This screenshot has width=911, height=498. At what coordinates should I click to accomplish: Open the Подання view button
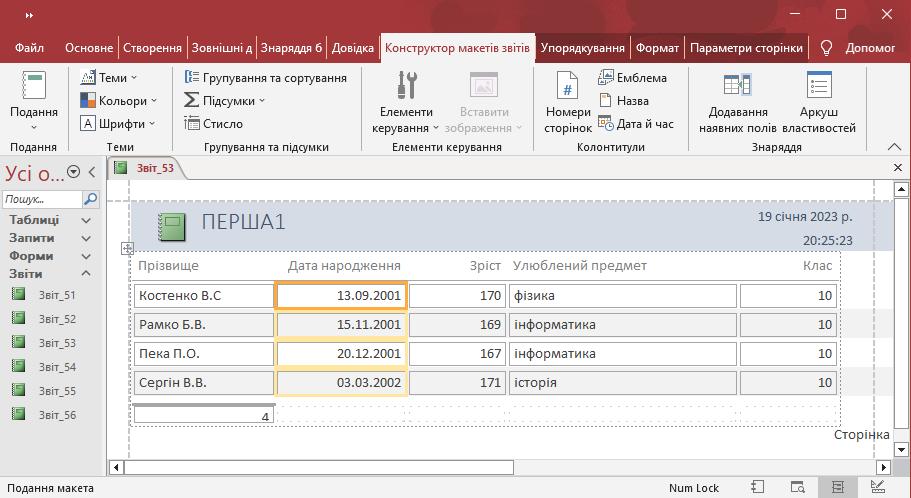pyautogui.click(x=34, y=101)
